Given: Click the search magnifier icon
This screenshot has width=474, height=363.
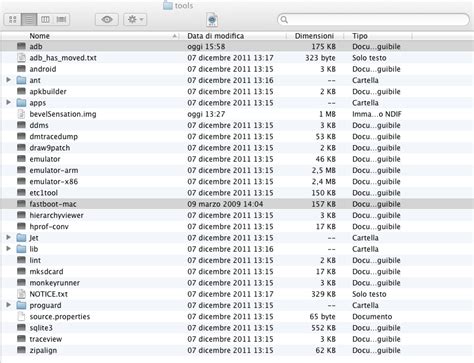Looking at the screenshot, I should point(284,20).
